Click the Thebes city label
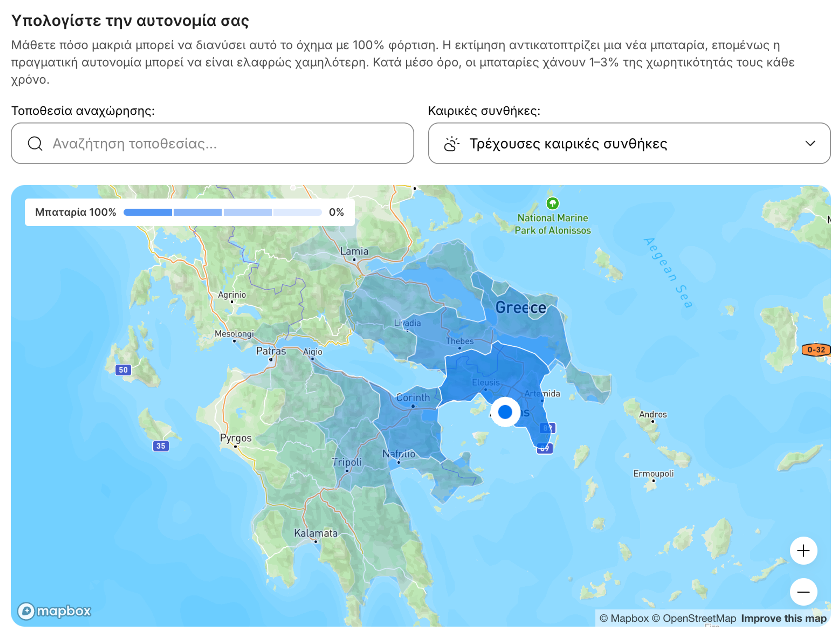Image resolution: width=840 pixels, height=634 pixels. 460,341
